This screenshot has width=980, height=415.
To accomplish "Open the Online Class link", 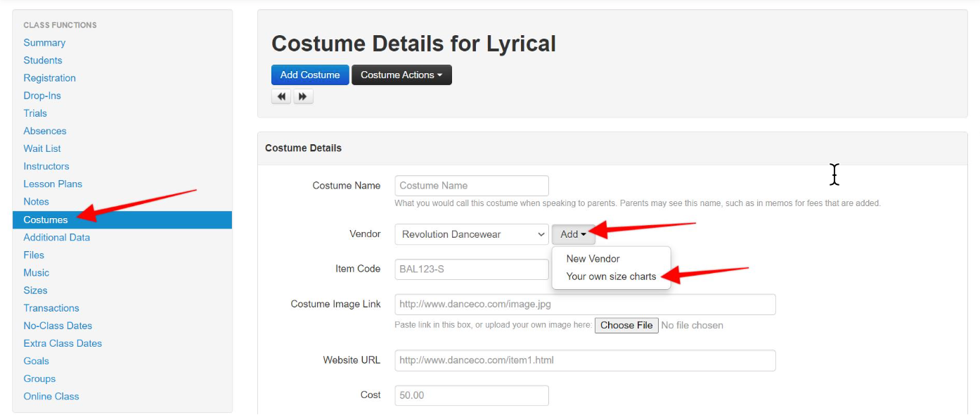I will (51, 396).
